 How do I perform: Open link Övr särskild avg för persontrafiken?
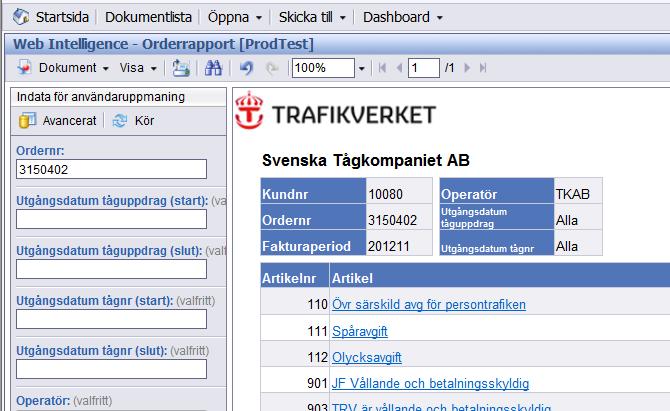coord(429,305)
